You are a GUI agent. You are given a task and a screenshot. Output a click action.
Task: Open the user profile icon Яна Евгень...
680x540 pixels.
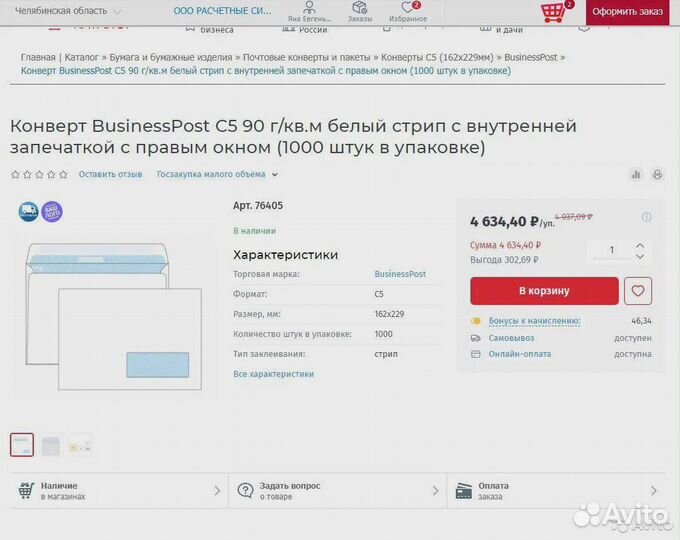pos(309,7)
